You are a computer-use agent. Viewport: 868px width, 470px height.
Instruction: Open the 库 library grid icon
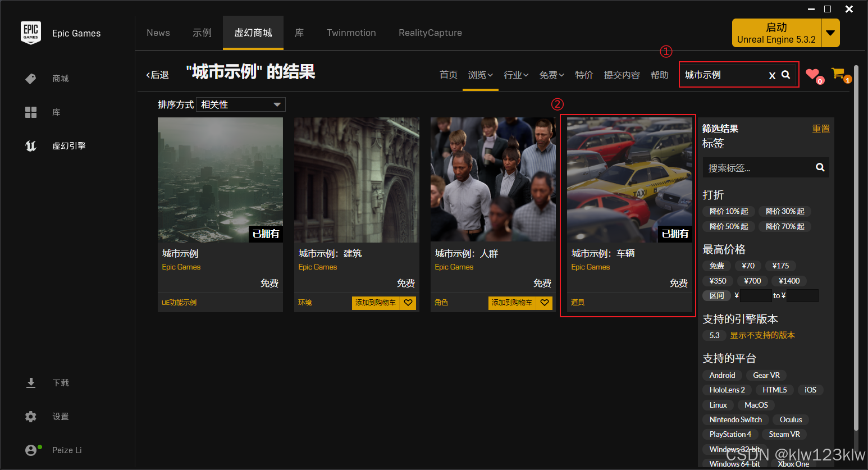(x=31, y=112)
